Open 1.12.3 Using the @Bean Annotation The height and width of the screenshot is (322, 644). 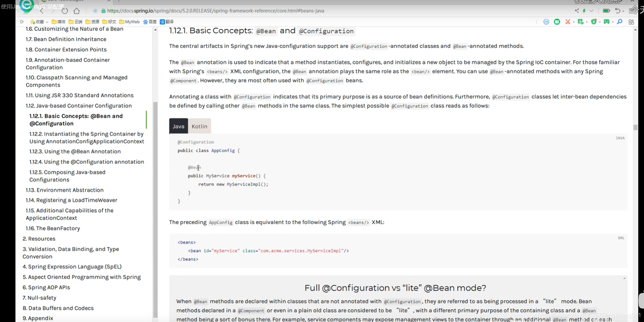click(75, 152)
